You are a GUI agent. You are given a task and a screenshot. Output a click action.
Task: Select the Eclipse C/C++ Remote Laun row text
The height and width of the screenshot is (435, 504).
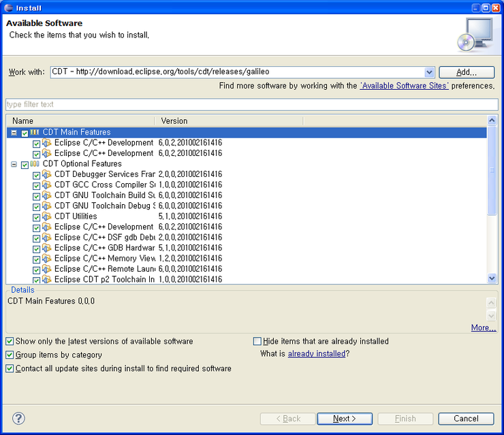click(105, 269)
